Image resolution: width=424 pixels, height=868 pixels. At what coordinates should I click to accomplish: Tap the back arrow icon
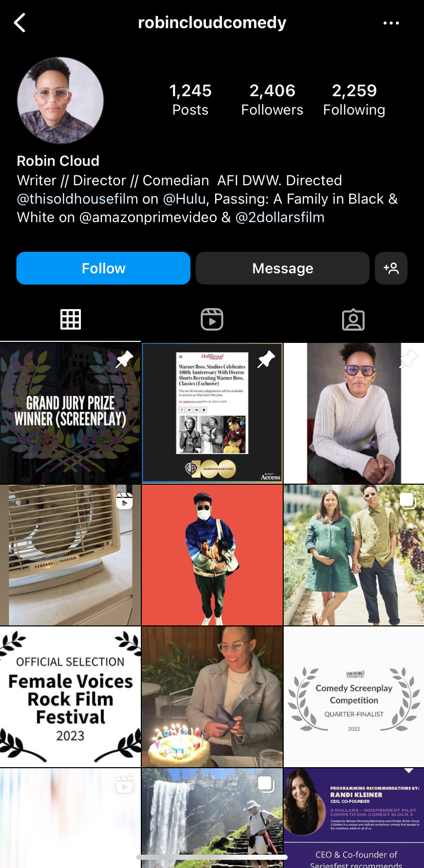(20, 23)
